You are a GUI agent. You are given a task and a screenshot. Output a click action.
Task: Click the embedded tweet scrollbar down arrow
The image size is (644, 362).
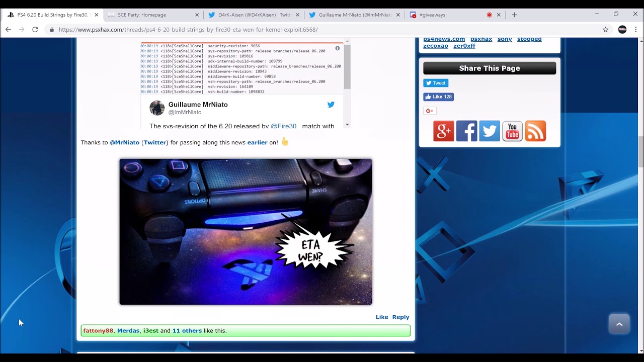click(347, 124)
